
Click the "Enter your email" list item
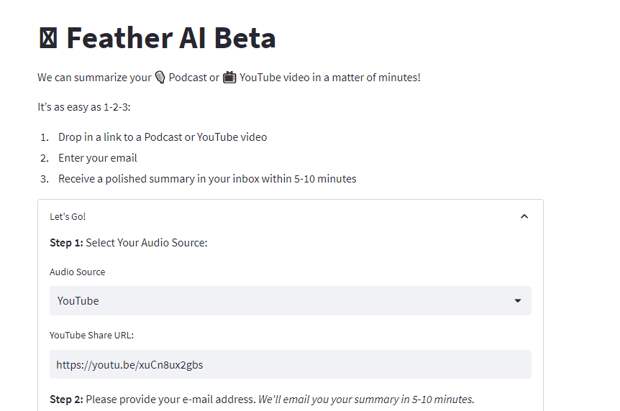97,158
